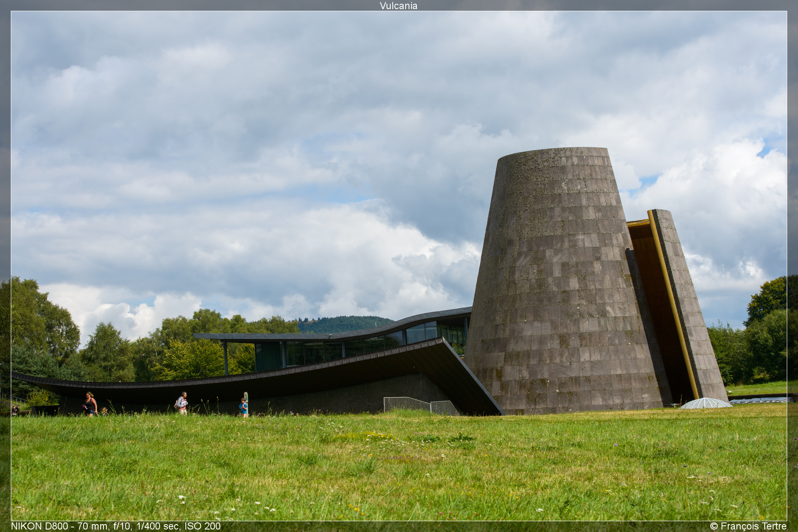Click the '© François Tertre' copyright text
The image size is (798, 532).
click(x=748, y=526)
